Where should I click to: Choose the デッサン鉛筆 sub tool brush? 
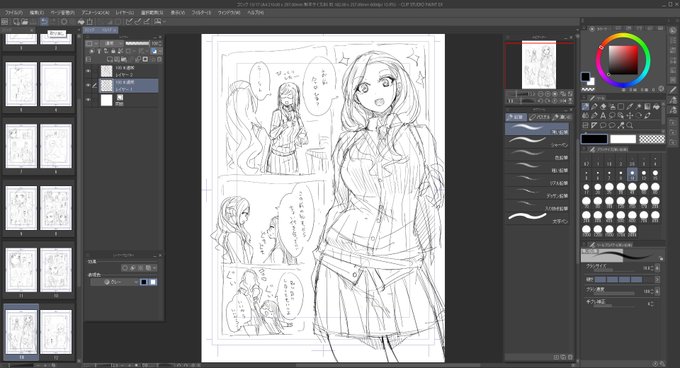[537, 193]
